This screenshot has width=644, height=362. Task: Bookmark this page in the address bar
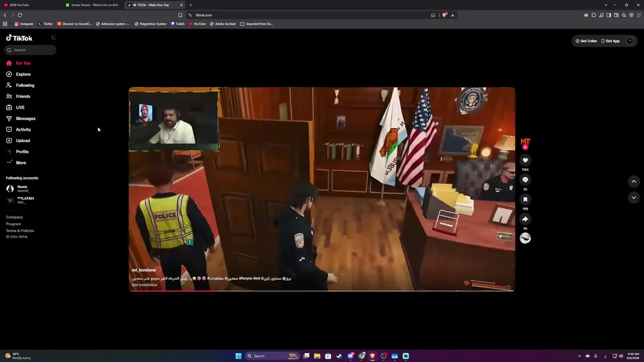click(x=180, y=15)
